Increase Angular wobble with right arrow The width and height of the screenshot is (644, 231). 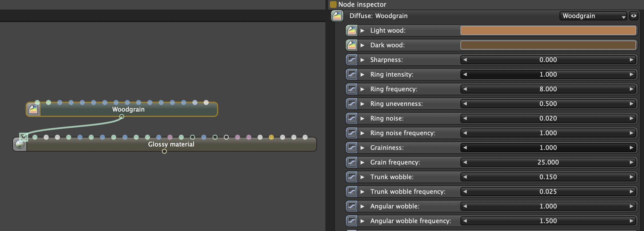[x=631, y=206]
